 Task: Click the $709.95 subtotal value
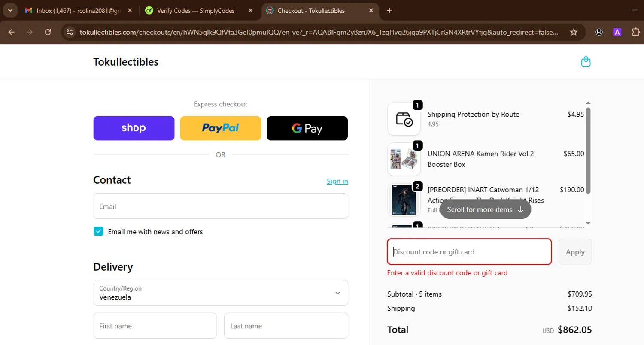click(x=580, y=294)
